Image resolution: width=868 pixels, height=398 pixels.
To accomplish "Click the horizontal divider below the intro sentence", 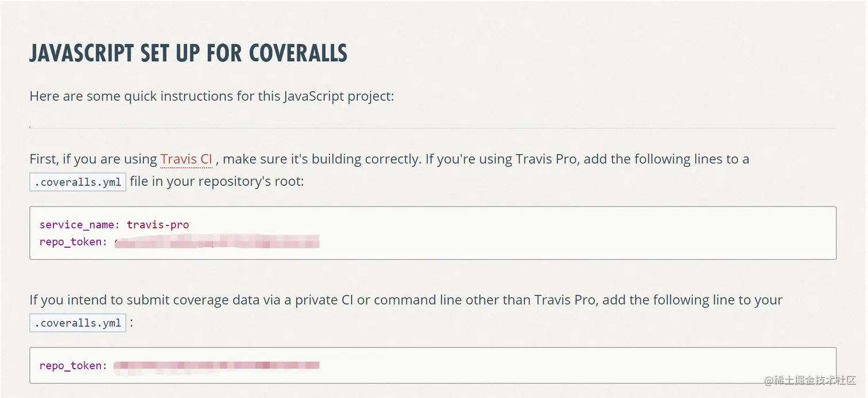I will pyautogui.click(x=433, y=128).
